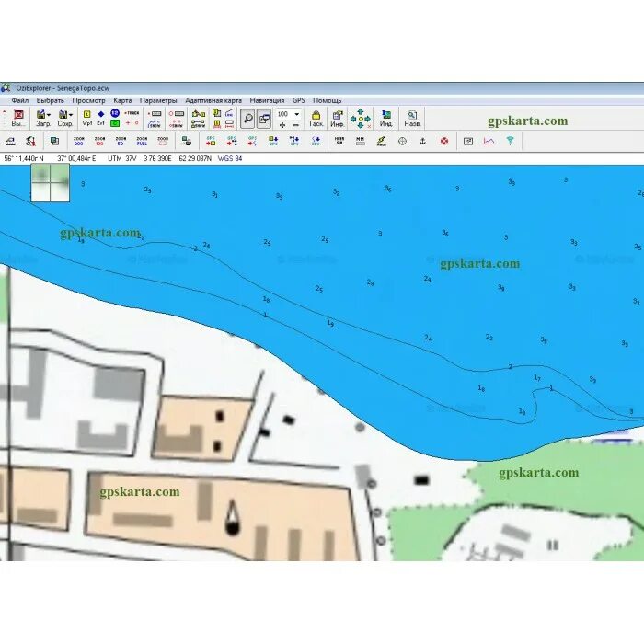This screenshot has width=644, height=644.
Task: Open the Помощь menu
Action: (327, 100)
